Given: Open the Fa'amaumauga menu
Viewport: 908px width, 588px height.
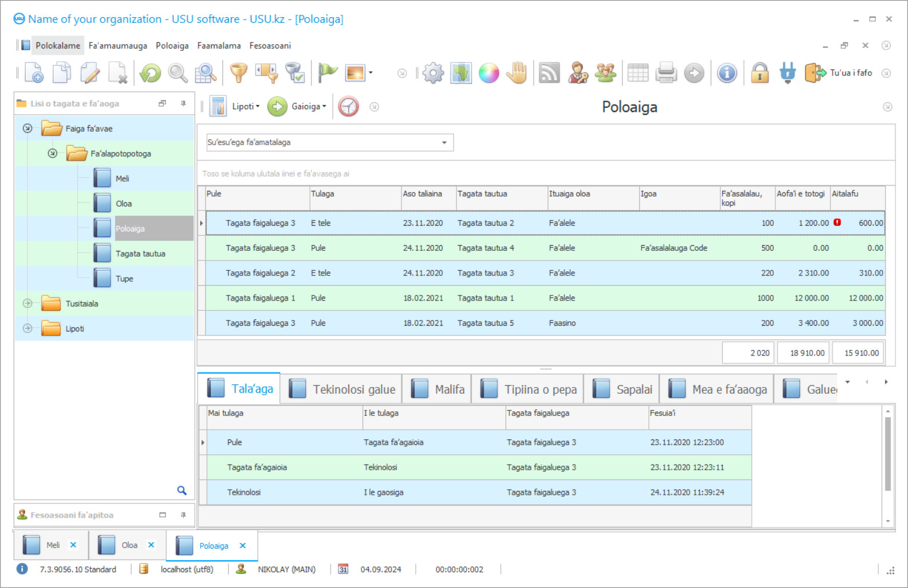Looking at the screenshot, I should pyautogui.click(x=118, y=46).
